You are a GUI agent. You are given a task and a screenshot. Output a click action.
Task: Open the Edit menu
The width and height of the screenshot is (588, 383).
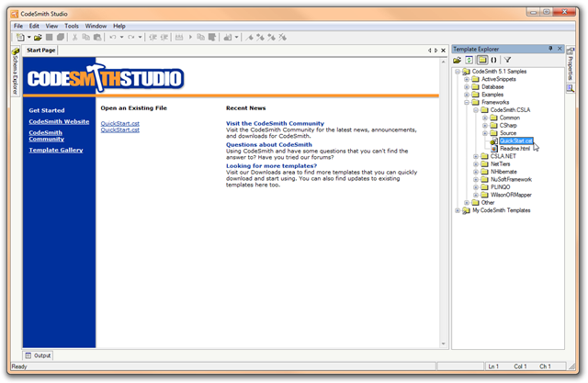[34, 26]
